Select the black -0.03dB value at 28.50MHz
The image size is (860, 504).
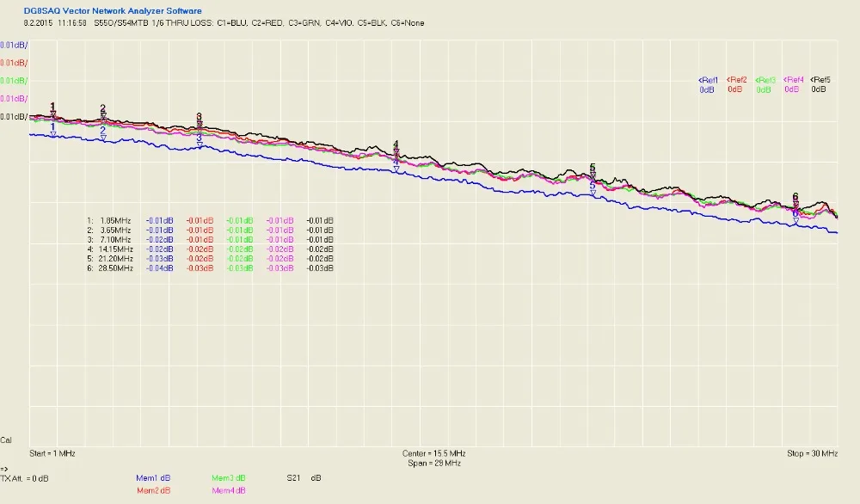coord(320,268)
